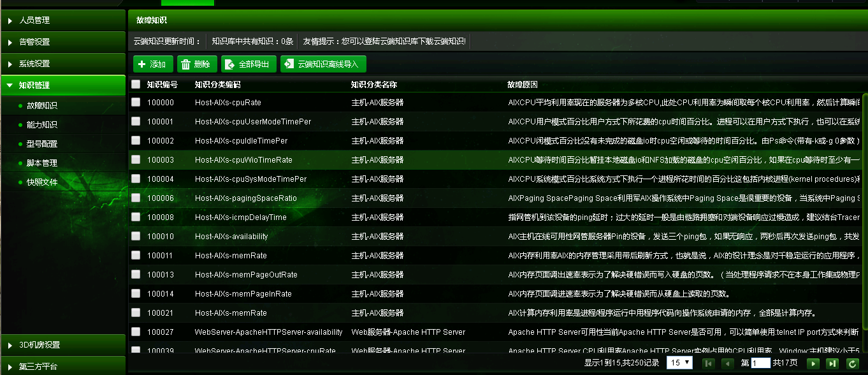Check the row 100010 checkbox
Screen dimensions: 868x375
[x=136, y=236]
